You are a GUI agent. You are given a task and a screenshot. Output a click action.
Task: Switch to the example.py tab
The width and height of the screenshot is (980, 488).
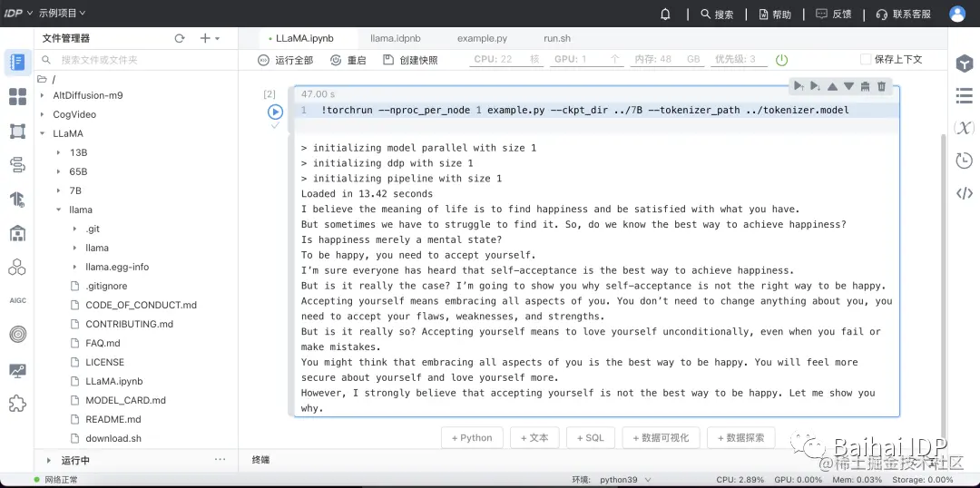(x=482, y=38)
